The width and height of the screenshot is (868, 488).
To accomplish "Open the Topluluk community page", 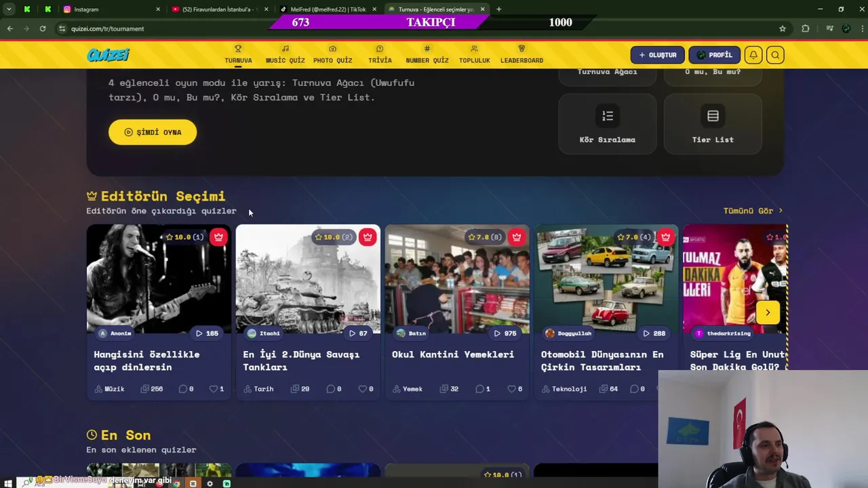I will (x=474, y=55).
